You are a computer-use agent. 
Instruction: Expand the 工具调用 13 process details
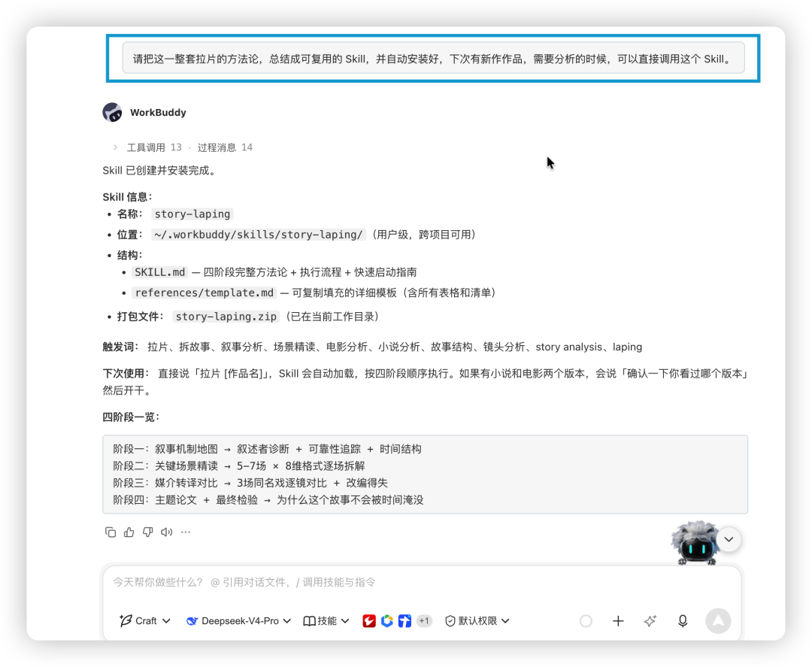pos(147,147)
